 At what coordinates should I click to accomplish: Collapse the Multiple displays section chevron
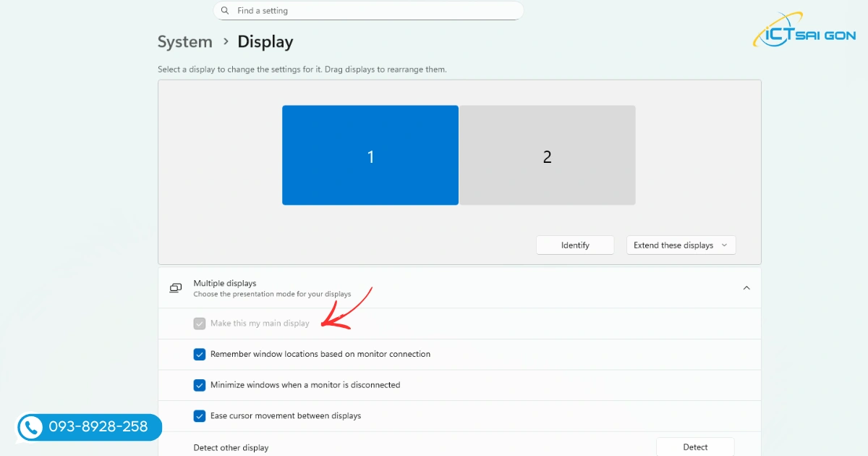[746, 288]
